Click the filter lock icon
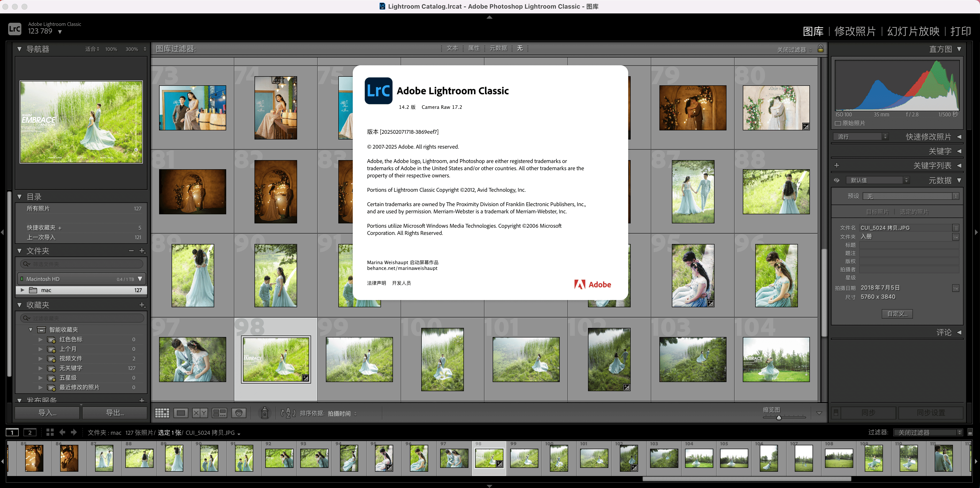Image resolution: width=980 pixels, height=488 pixels. [x=821, y=49]
